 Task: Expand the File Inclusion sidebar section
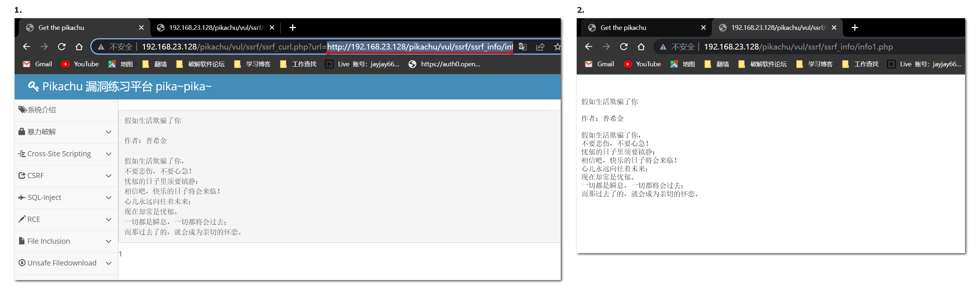[x=66, y=241]
